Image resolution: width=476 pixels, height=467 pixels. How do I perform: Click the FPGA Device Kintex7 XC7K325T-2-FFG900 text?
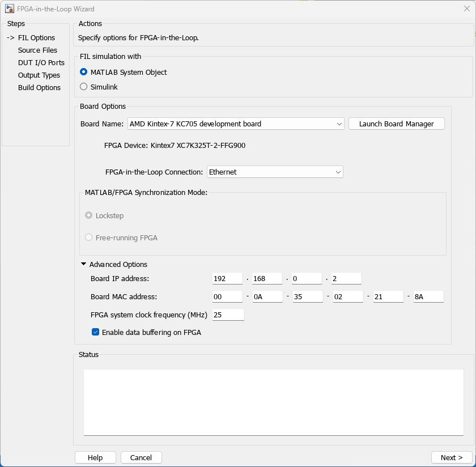coord(175,146)
